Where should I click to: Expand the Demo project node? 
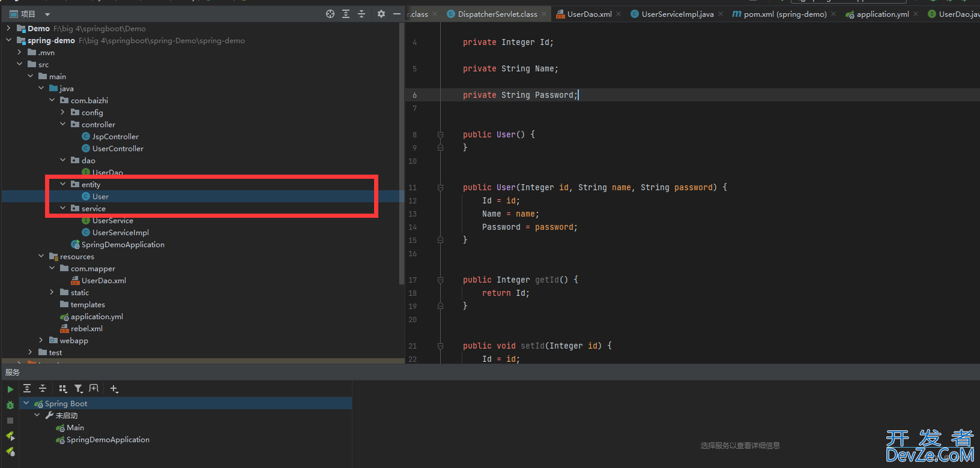pos(8,28)
